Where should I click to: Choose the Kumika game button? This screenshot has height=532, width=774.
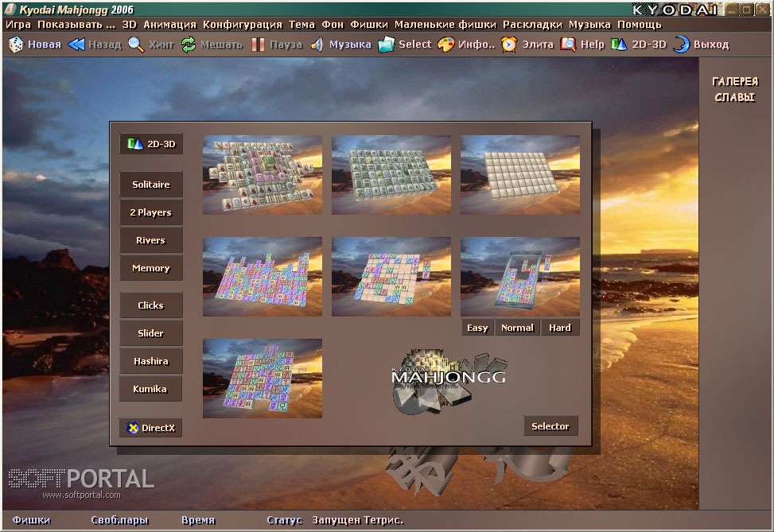(x=151, y=389)
